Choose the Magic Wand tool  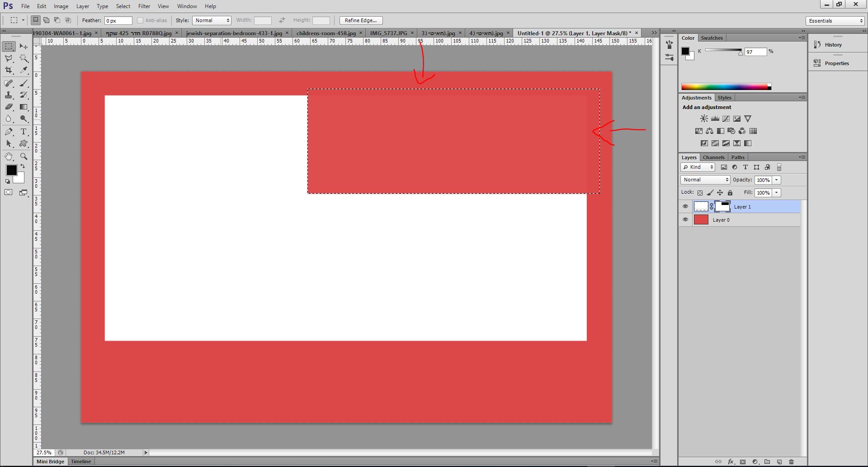(24, 58)
